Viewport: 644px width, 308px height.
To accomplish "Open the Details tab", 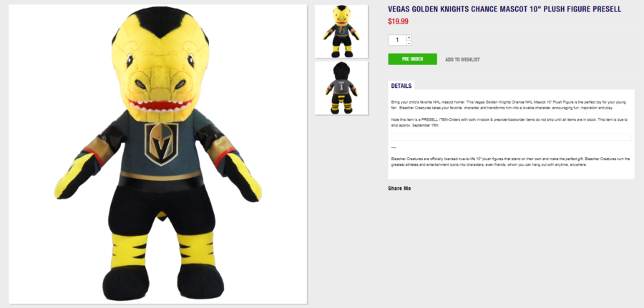I will coord(401,86).
